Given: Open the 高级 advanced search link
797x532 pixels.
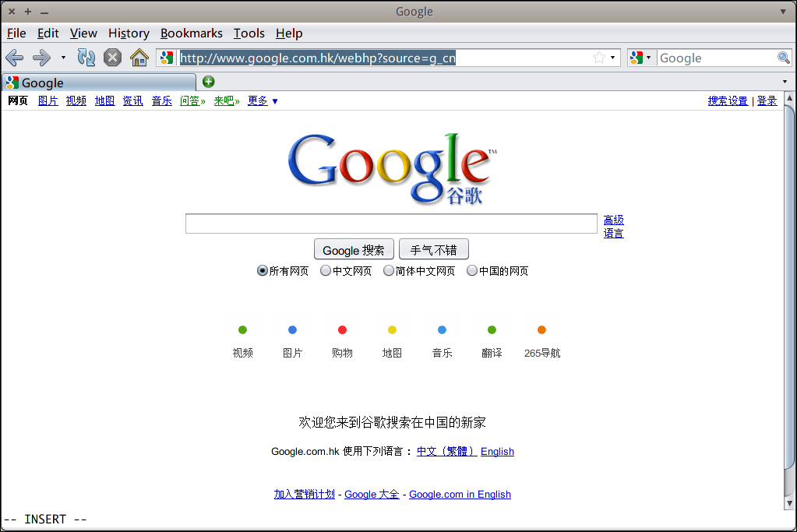Looking at the screenshot, I should 613,220.
